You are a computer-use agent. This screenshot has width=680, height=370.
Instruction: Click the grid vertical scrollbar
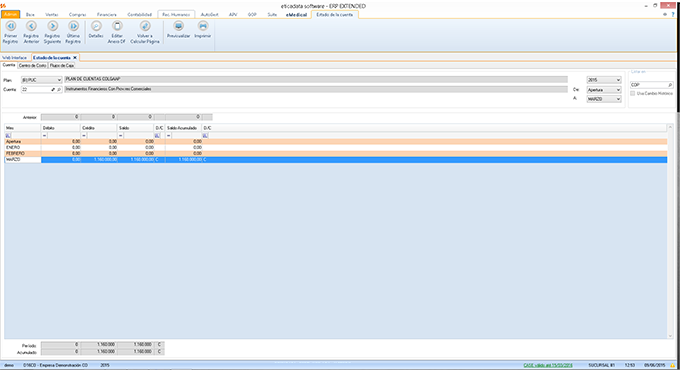pyautogui.click(x=670, y=231)
